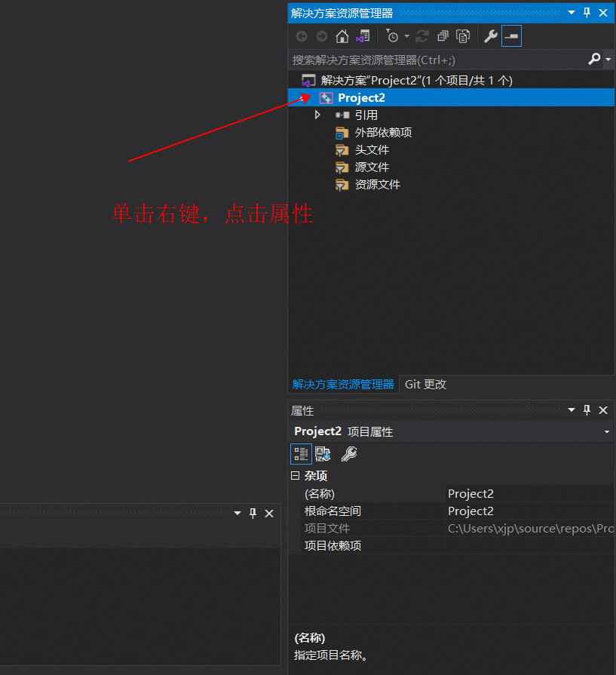Image resolution: width=616 pixels, height=675 pixels.
Task: Switch to Alphabetical sorting in Properties panel
Action: pos(323,453)
